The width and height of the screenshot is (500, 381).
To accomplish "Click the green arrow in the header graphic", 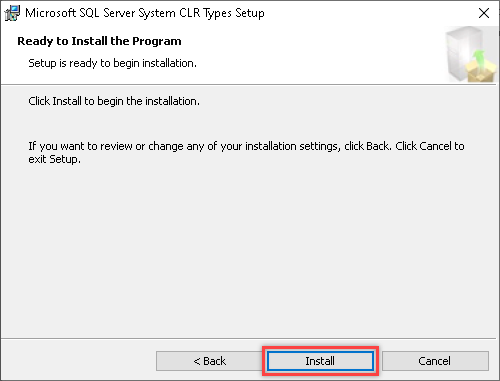I will [479, 58].
